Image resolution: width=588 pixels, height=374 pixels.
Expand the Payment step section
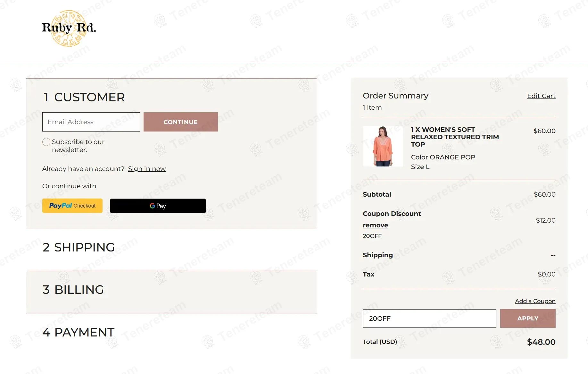pos(78,332)
